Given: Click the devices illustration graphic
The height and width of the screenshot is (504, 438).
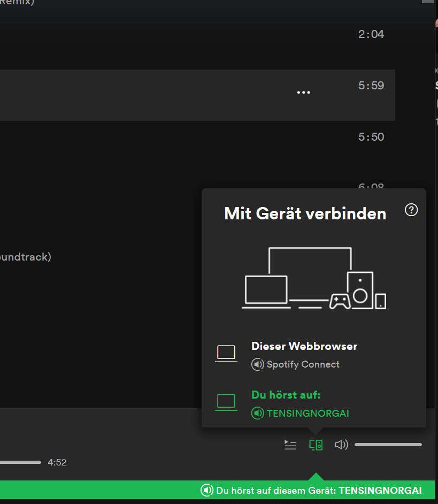Looking at the screenshot, I should (x=313, y=278).
